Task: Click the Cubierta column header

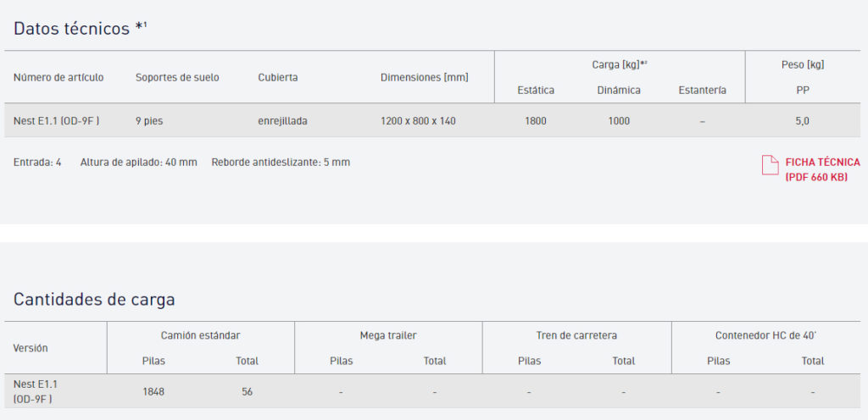Action: tap(278, 77)
